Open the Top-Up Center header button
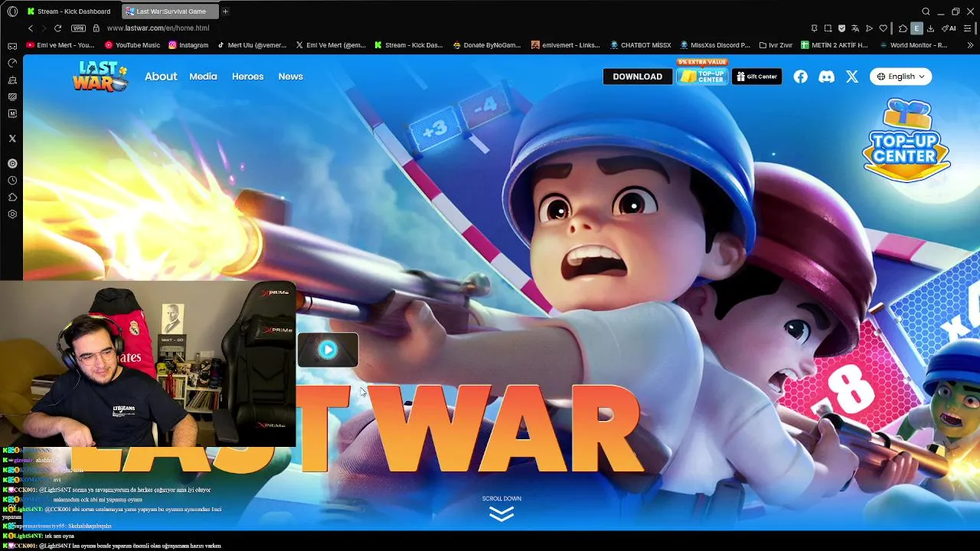The height and width of the screenshot is (551, 980). click(702, 76)
